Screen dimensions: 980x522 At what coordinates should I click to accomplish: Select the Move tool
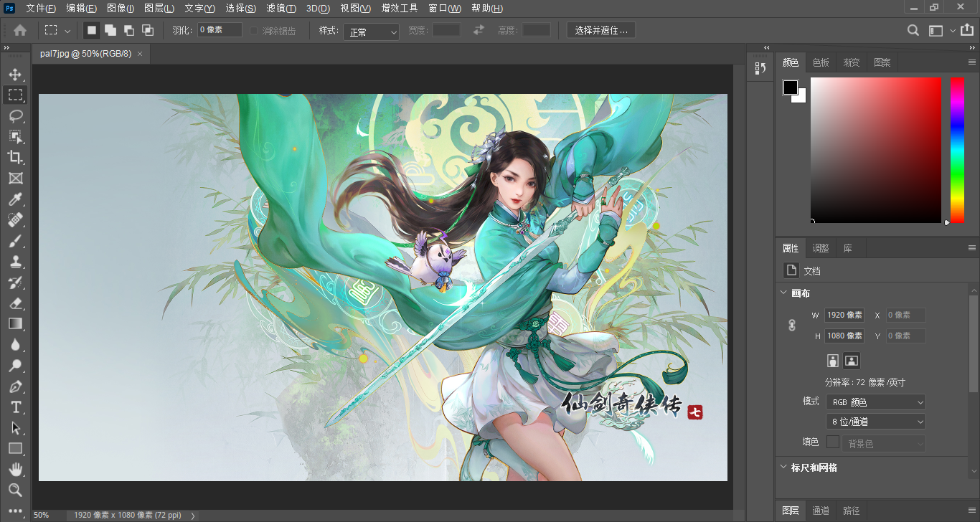[x=16, y=74]
